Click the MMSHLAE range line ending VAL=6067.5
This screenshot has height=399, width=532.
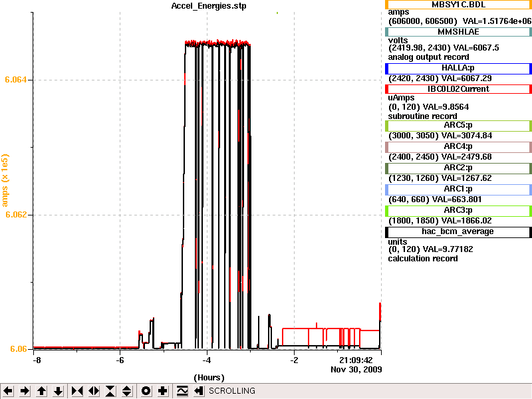tap(444, 48)
